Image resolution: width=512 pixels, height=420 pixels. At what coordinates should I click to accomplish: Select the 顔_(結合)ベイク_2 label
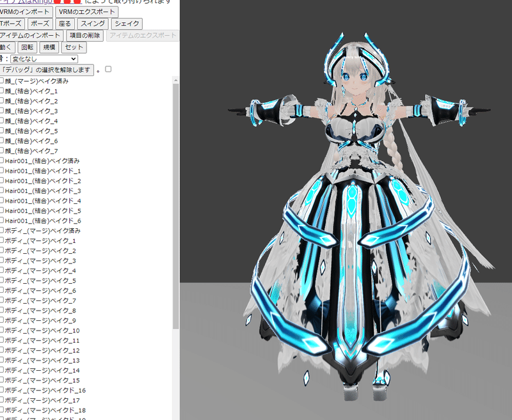pos(31,101)
